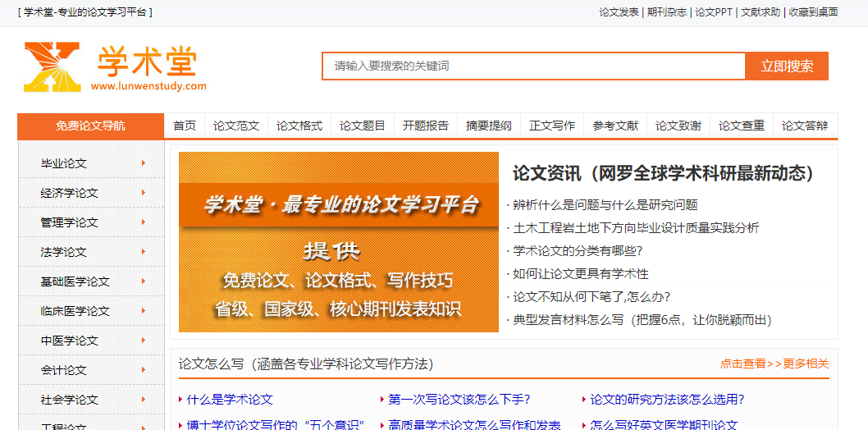Viewport: 868px width, 430px height.
Task: Open the 论文发表 top link
Action: click(x=619, y=12)
